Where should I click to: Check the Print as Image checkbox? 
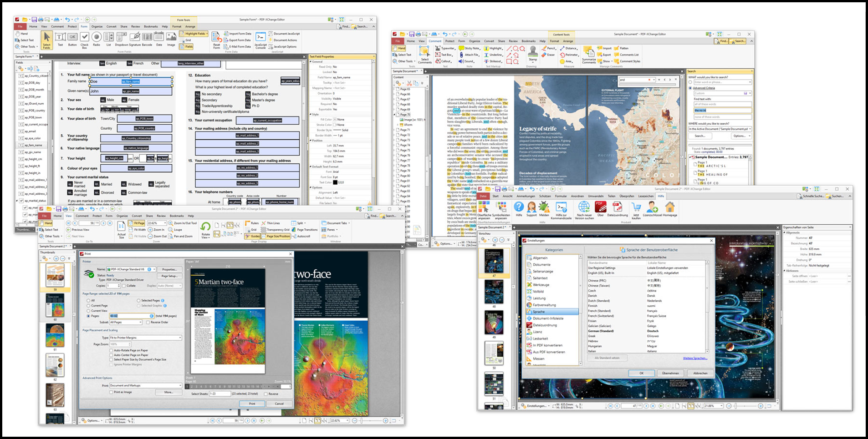pyautogui.click(x=111, y=392)
